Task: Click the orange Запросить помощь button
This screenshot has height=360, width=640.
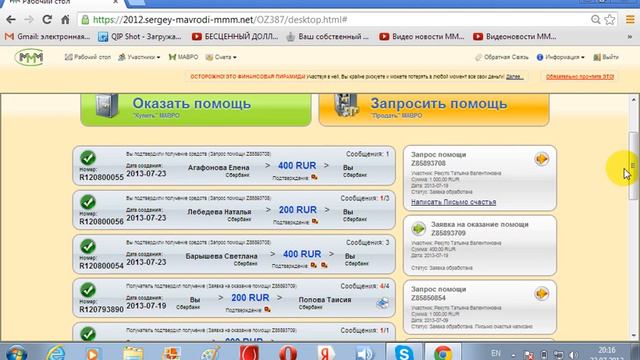Action: pyautogui.click(x=434, y=109)
